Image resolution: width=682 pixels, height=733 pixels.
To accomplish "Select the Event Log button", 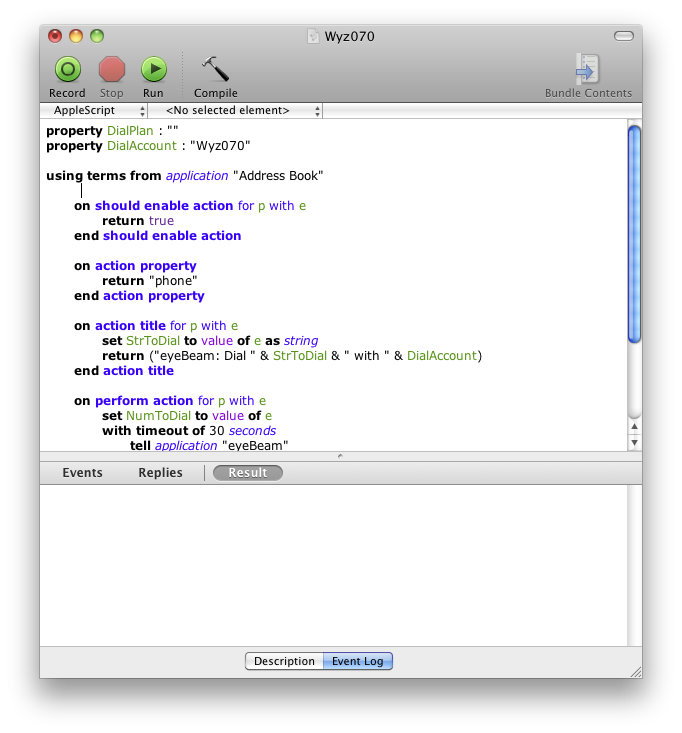I will point(357,661).
